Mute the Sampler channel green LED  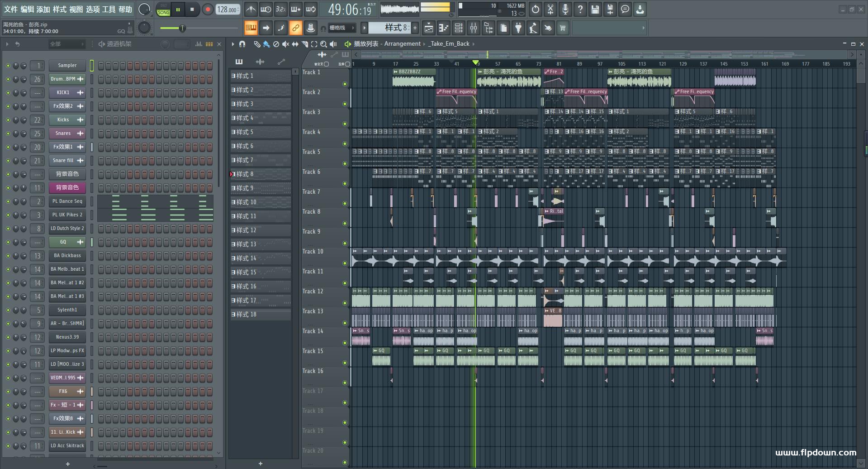pyautogui.click(x=8, y=66)
